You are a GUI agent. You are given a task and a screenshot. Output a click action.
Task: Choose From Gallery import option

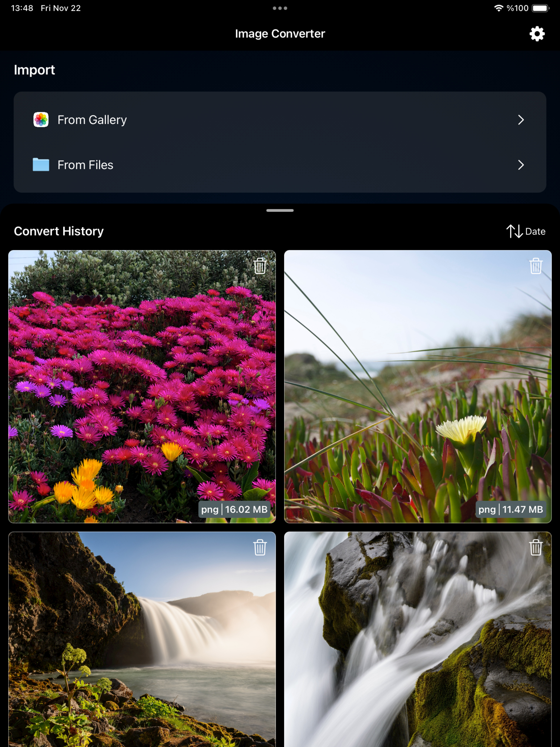(x=280, y=119)
